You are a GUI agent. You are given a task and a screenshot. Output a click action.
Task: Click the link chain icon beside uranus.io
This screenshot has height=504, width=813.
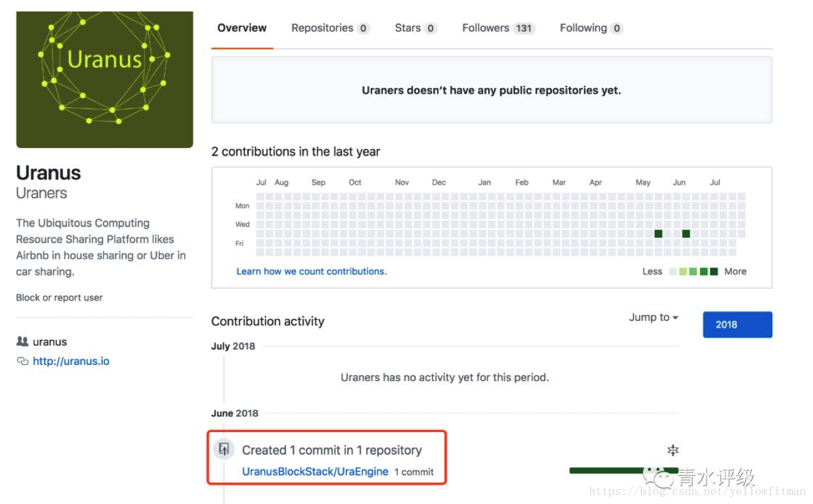(x=22, y=361)
